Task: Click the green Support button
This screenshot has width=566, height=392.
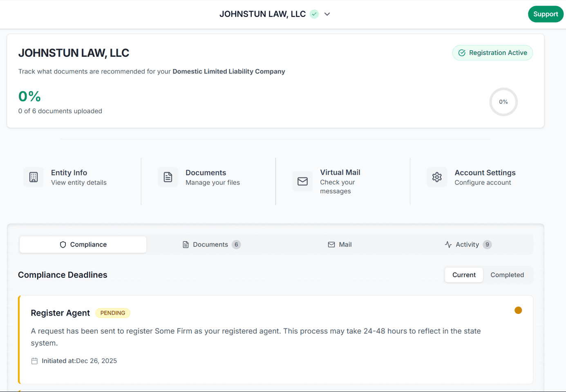Action: coord(546,14)
